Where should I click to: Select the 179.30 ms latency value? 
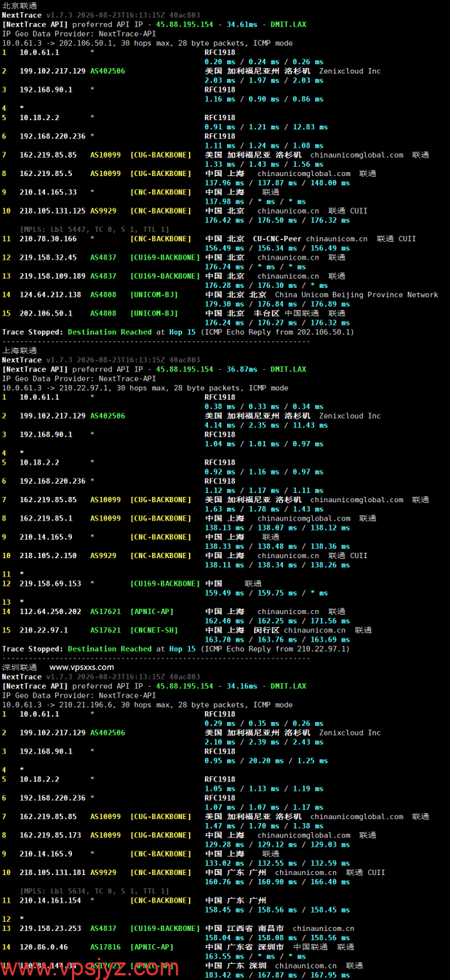225,304
